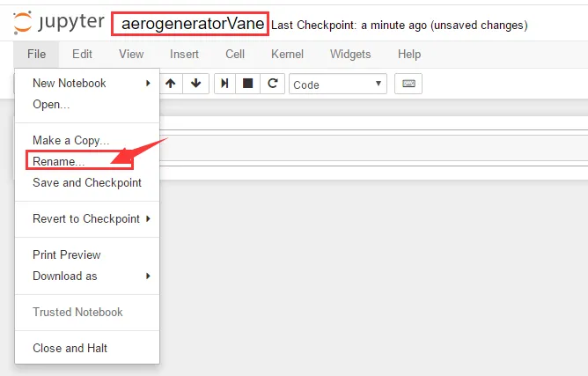Image resolution: width=588 pixels, height=376 pixels.
Task: Open the File menu
Action: pos(36,54)
